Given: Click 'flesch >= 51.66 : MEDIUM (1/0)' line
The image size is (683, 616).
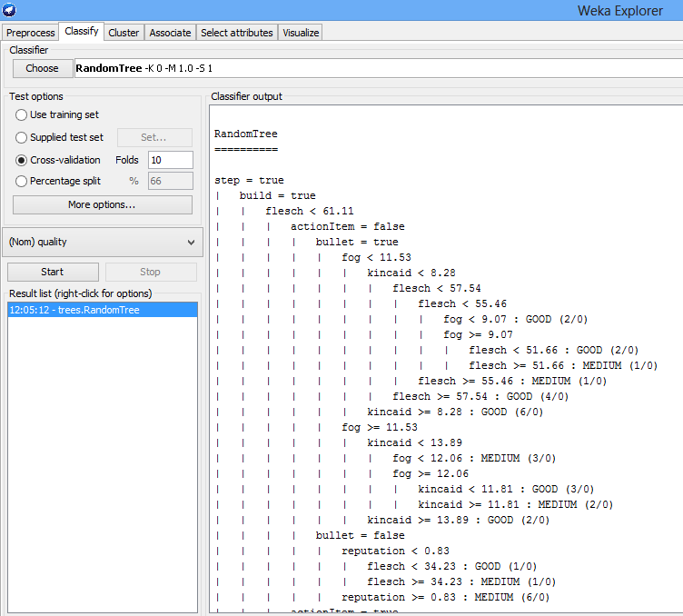Looking at the screenshot, I should (563, 365).
